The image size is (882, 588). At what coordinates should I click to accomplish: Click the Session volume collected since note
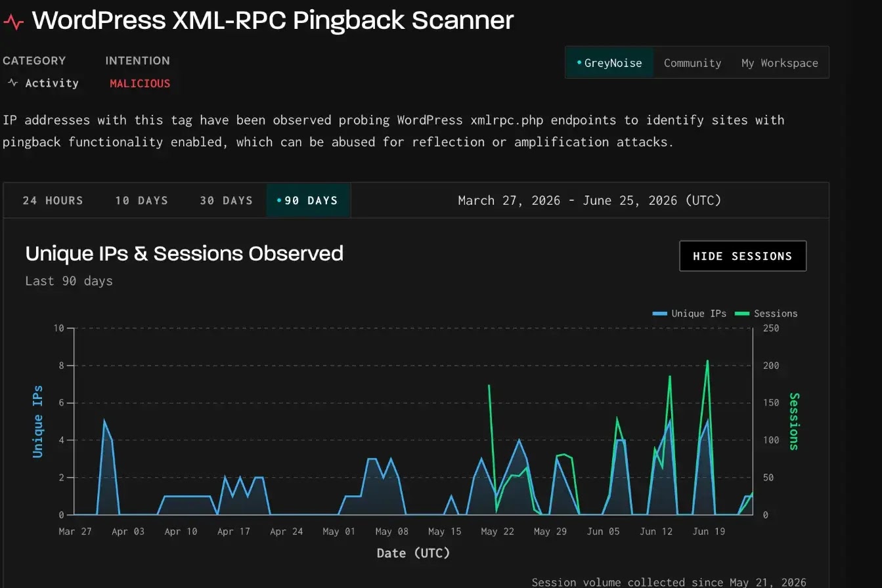tap(669, 582)
